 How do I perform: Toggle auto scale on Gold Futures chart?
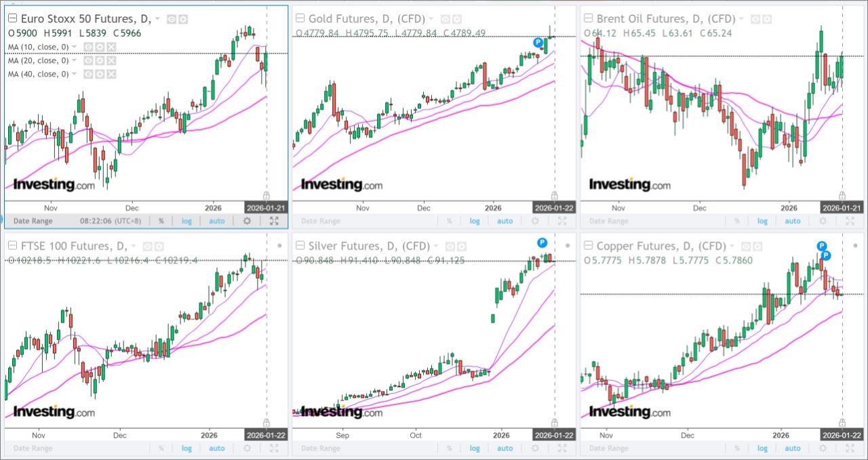505,221
